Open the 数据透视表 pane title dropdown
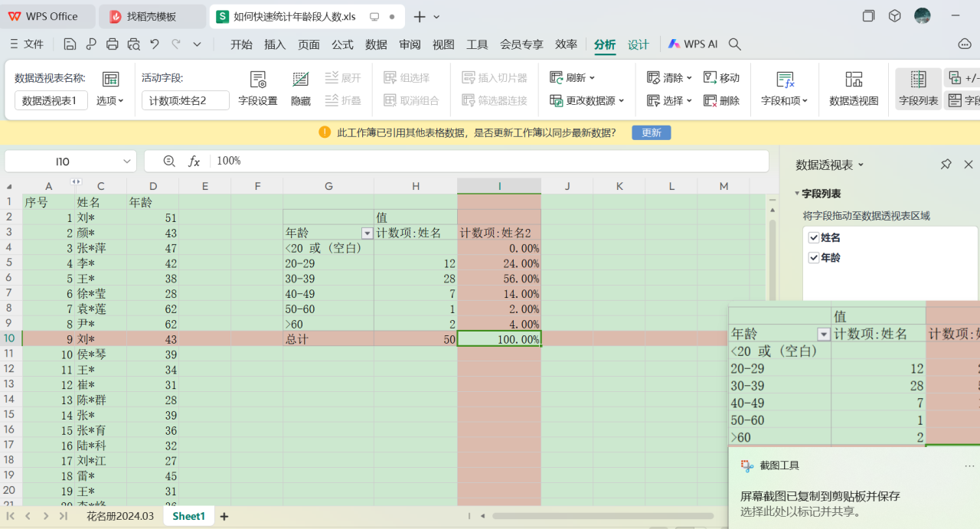This screenshot has height=529, width=980. coord(861,165)
